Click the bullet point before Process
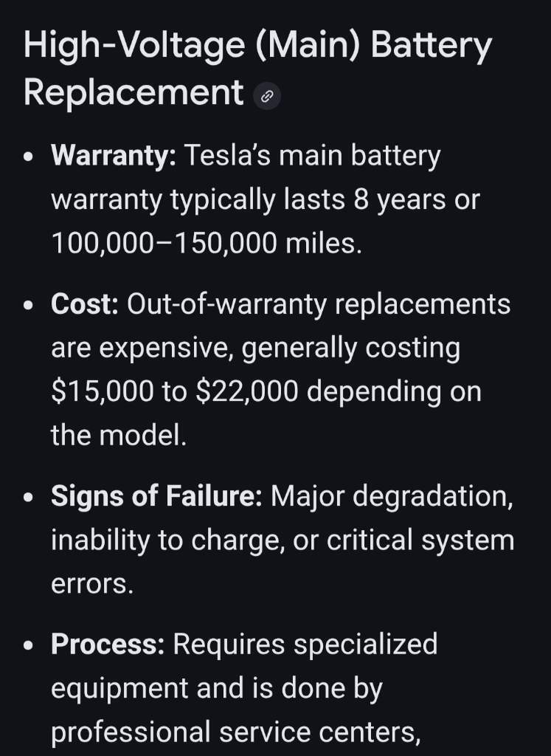 [28, 646]
